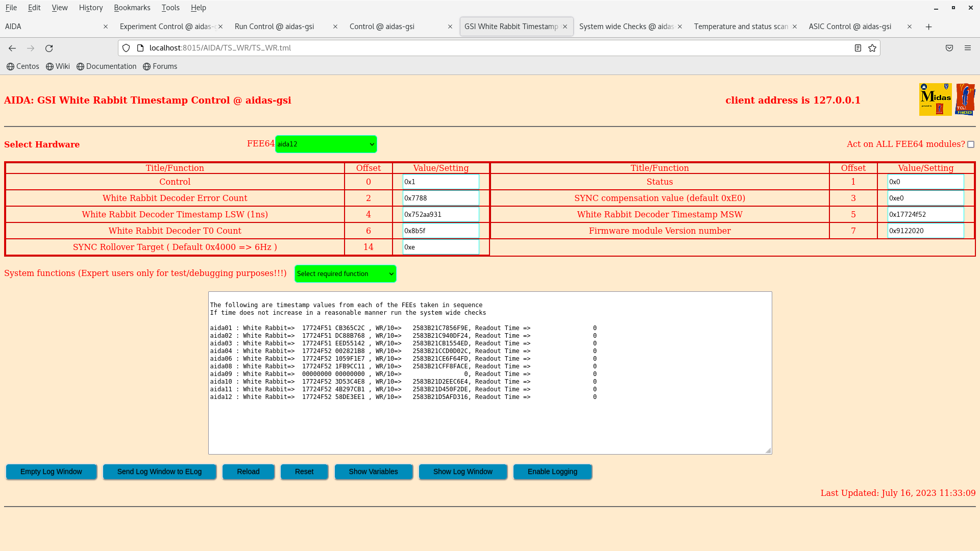Image resolution: width=980 pixels, height=551 pixels.
Task: Click the SYNC Rollover Target value field
Action: click(440, 247)
